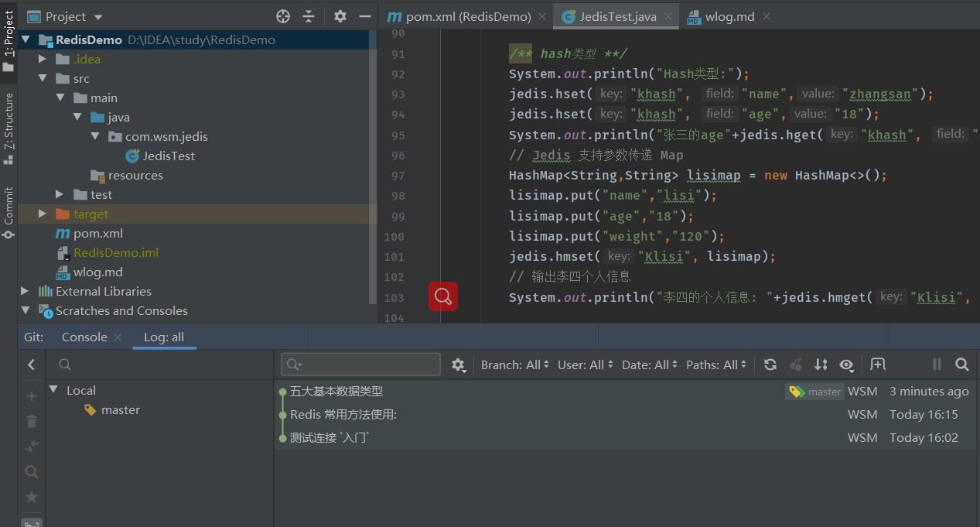Collapse all nodes in the Project panel

[309, 16]
